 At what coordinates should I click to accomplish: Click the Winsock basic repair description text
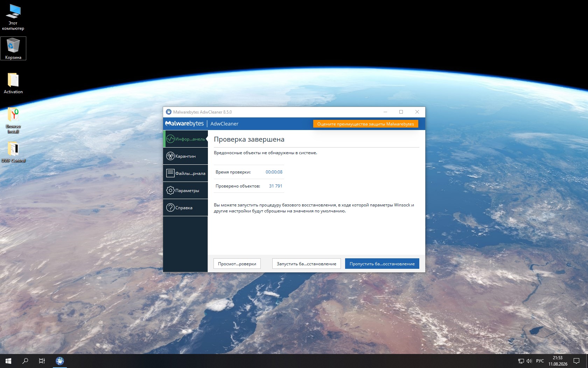tap(314, 208)
